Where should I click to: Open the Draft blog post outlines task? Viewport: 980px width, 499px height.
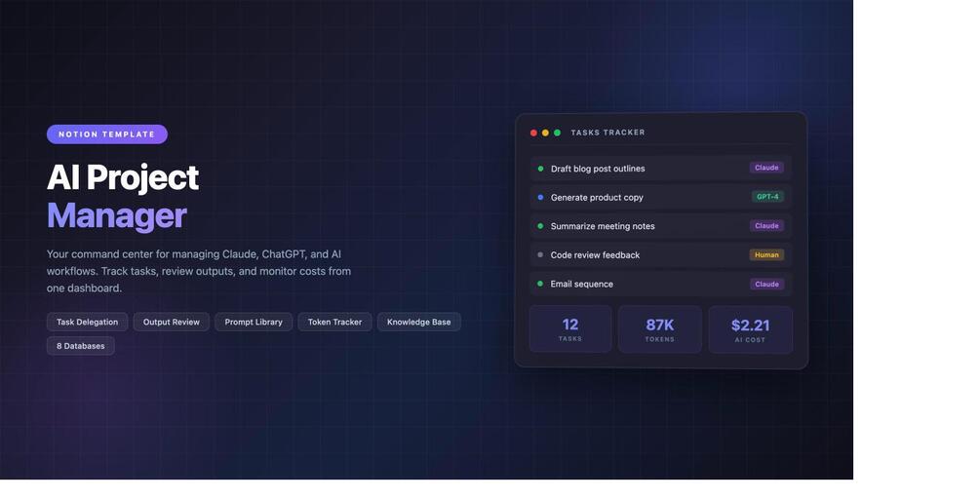click(x=660, y=169)
